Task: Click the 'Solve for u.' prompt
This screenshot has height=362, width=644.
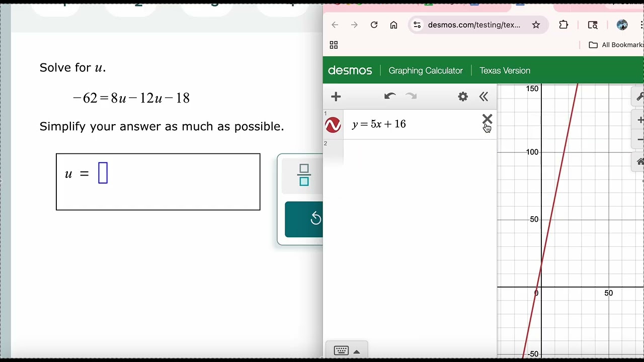Action: [73, 68]
